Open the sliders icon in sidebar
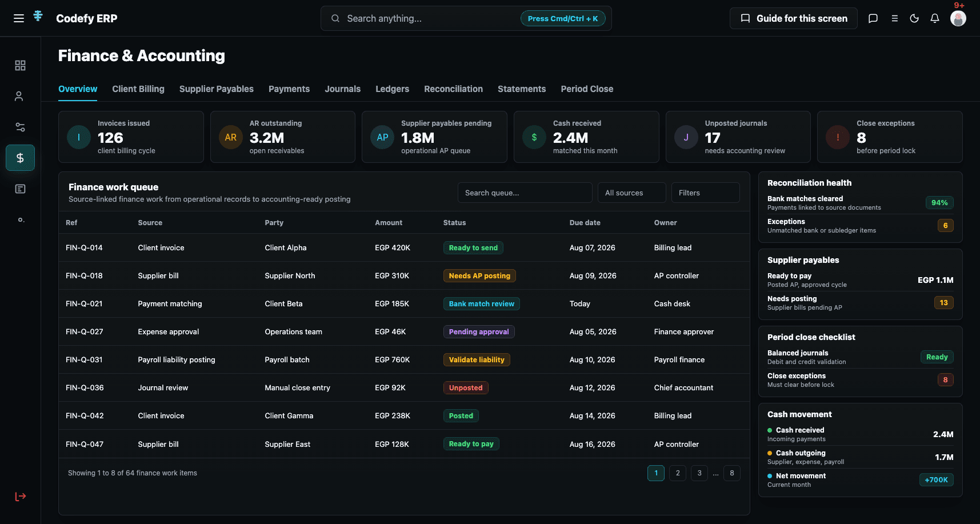980x524 pixels. pos(20,127)
